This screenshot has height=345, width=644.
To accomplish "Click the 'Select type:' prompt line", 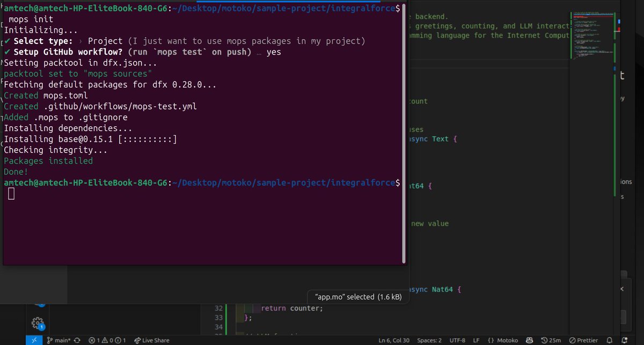I will click(185, 41).
